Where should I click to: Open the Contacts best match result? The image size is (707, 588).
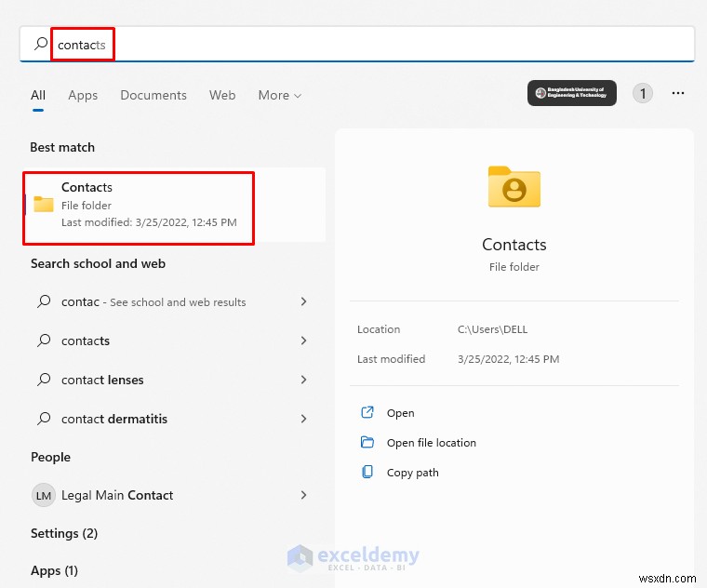[175, 205]
